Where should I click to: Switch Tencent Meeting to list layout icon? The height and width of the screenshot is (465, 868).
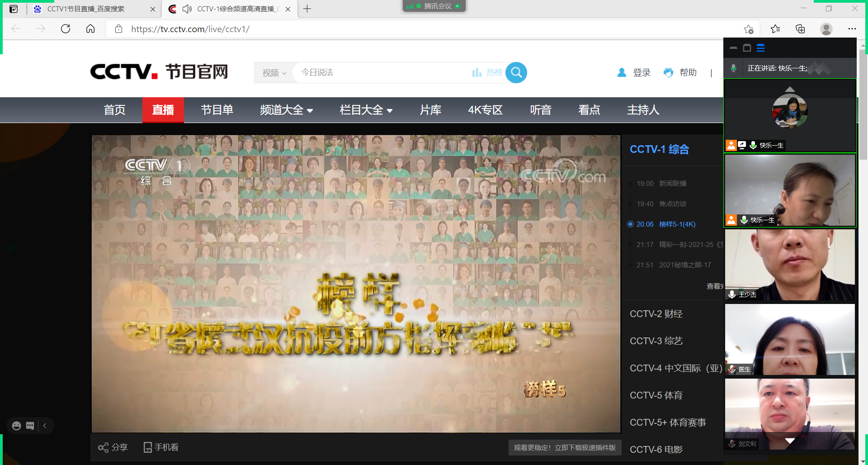[x=760, y=48]
